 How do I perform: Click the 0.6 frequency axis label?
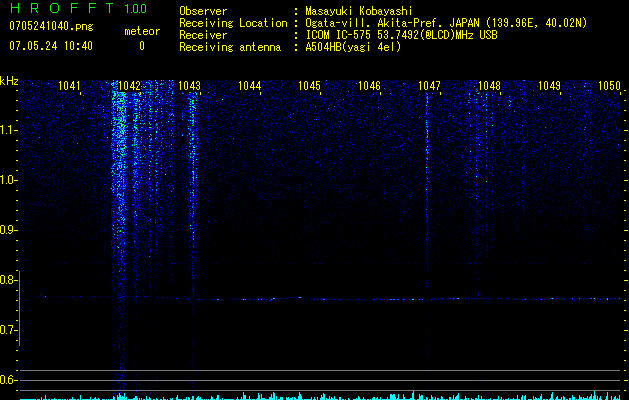pos(9,380)
